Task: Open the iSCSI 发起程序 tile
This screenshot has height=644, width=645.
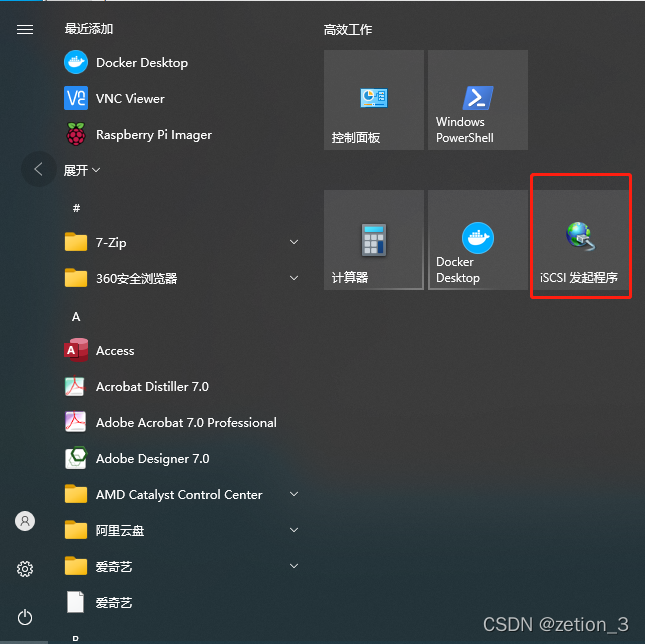Action: coord(581,240)
